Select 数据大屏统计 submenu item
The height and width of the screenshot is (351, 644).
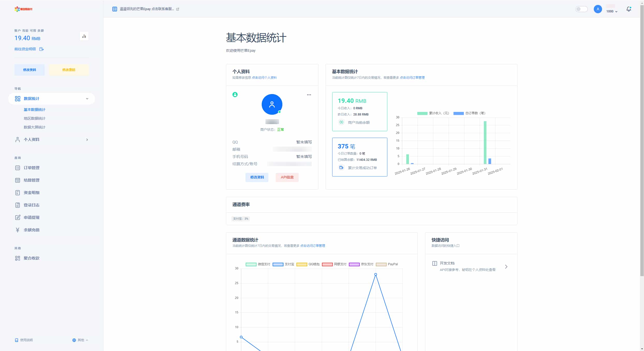coord(34,127)
